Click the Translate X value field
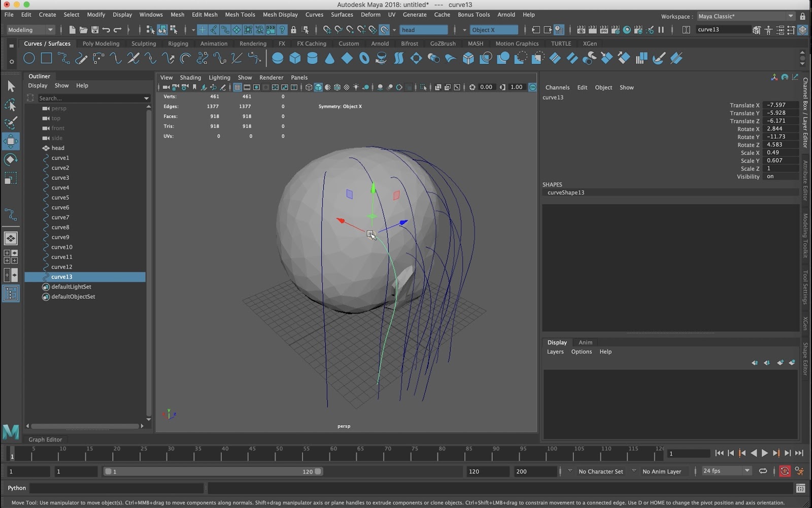The width and height of the screenshot is (812, 508). pos(780,105)
